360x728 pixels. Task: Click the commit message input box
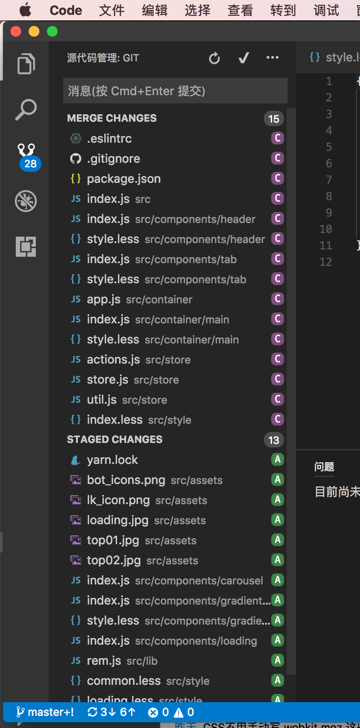tap(175, 91)
